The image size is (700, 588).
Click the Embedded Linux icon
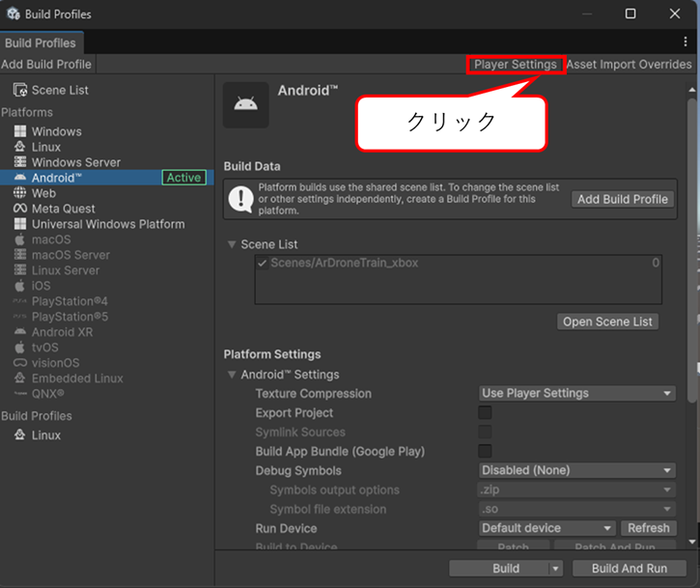point(20,378)
